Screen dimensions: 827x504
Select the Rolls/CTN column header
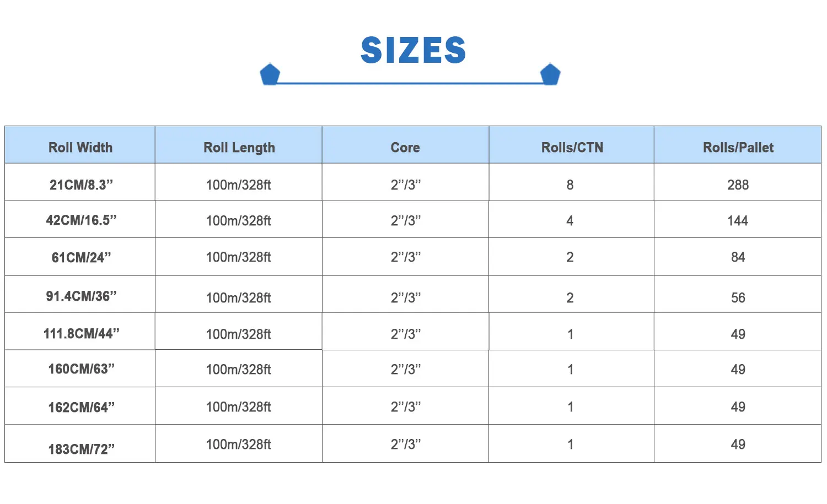(572, 148)
